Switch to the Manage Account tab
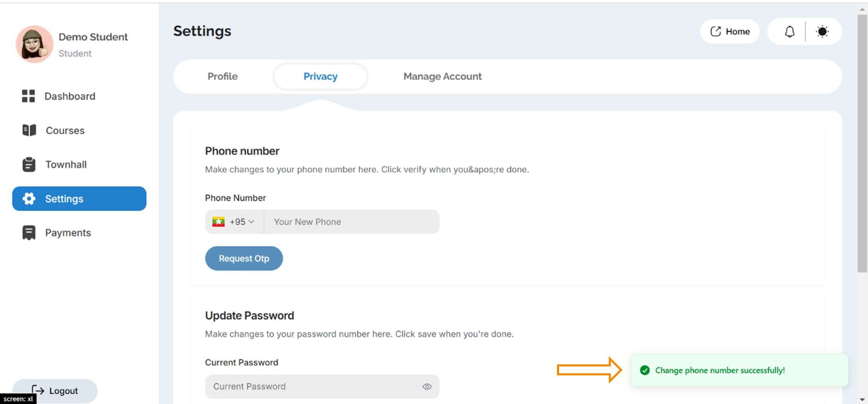 point(442,76)
